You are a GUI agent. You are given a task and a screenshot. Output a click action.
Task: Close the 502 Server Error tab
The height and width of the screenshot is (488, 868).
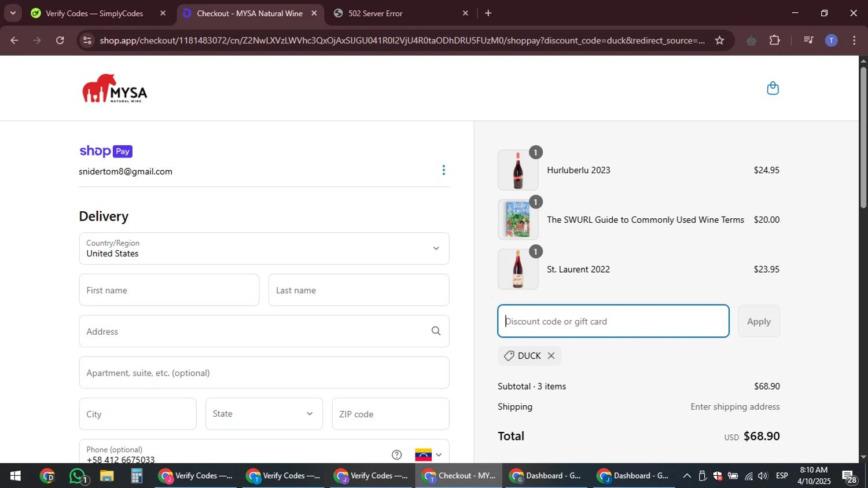point(465,13)
